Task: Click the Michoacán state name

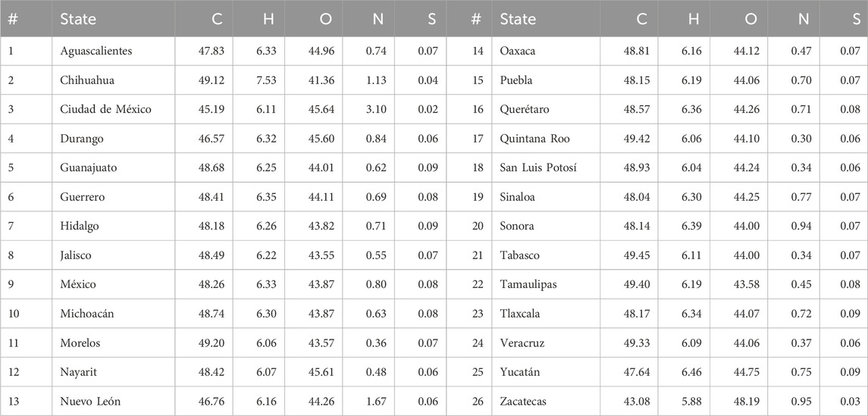Action: click(x=87, y=314)
